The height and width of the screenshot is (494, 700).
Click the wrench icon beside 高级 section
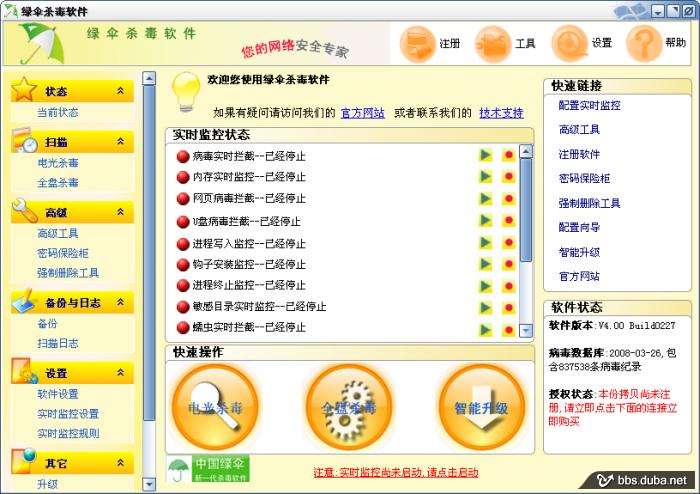[x=25, y=210]
